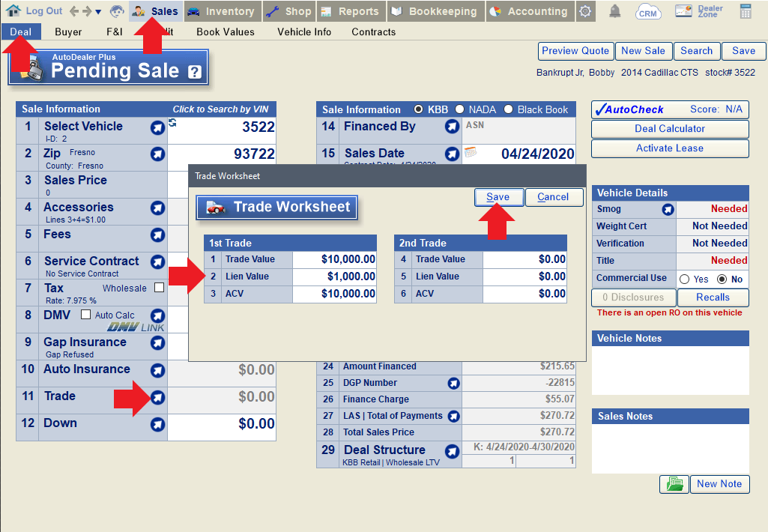Open the settings gear icon

[x=585, y=10]
